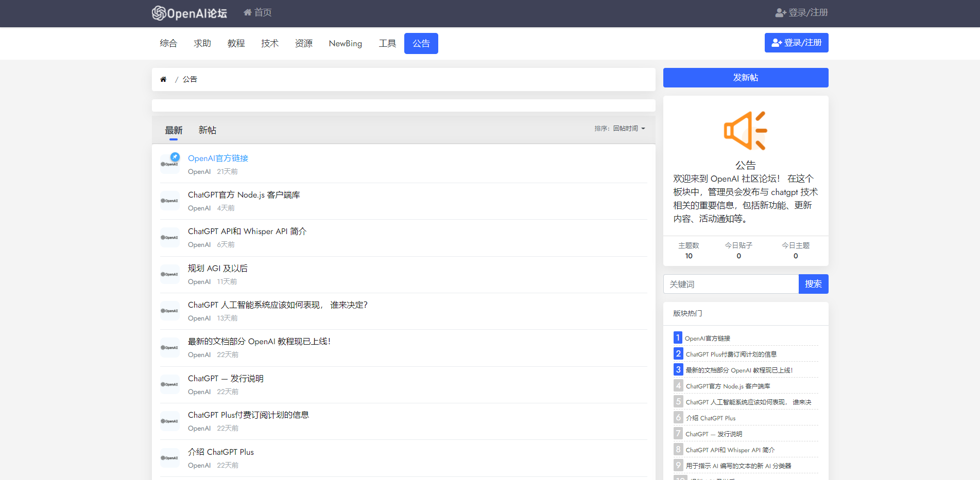Open thread 规划 AGI 及以后
This screenshot has height=480, width=980.
218,269
